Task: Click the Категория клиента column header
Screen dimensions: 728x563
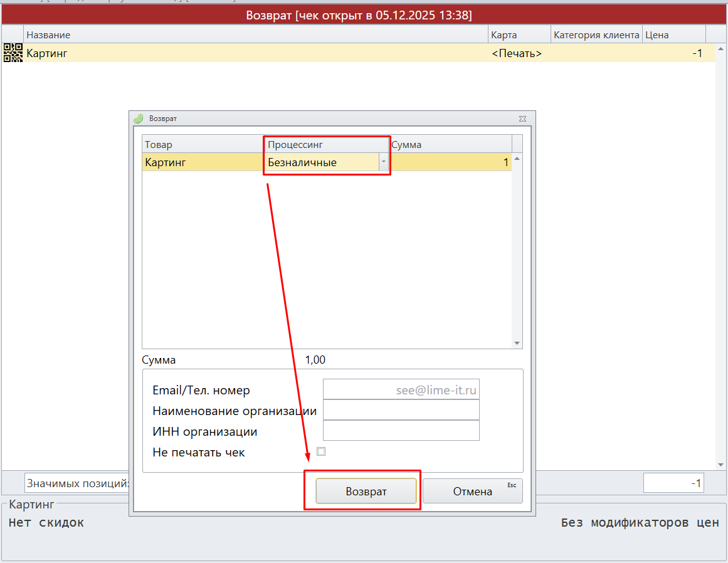Action: (x=596, y=35)
